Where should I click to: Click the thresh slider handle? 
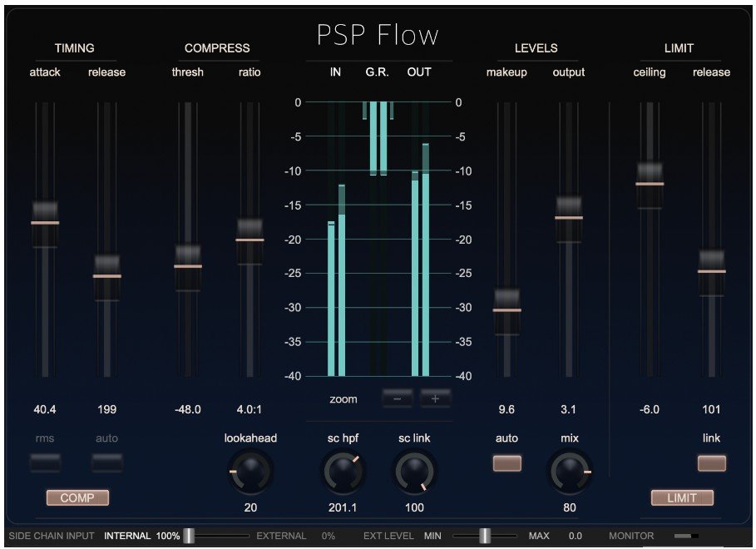[188, 267]
